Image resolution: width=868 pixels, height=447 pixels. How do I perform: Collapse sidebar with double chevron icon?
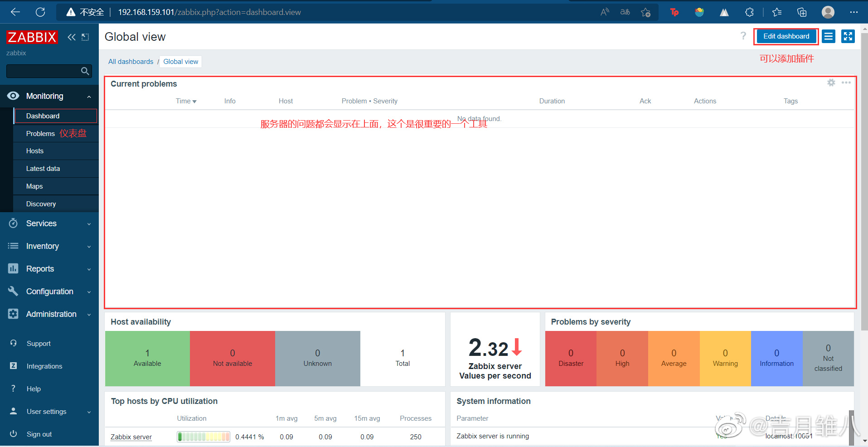(72, 37)
